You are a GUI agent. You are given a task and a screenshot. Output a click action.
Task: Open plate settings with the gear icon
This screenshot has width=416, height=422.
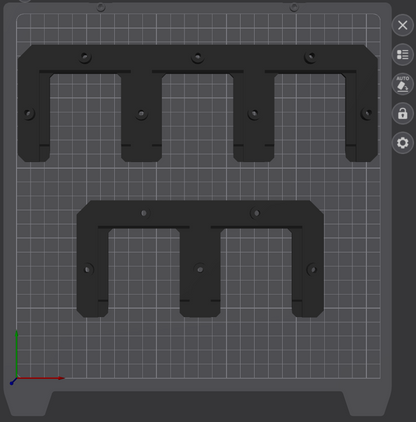pos(402,143)
